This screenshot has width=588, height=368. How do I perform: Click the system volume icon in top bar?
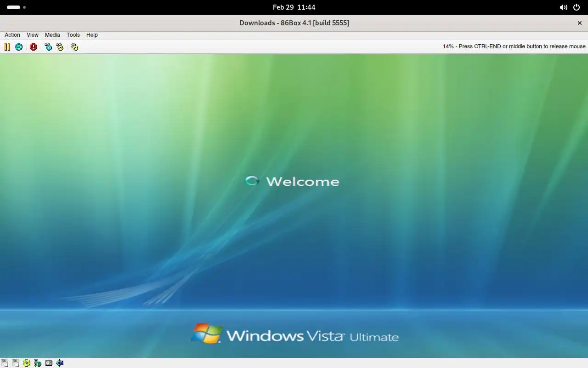[563, 7]
